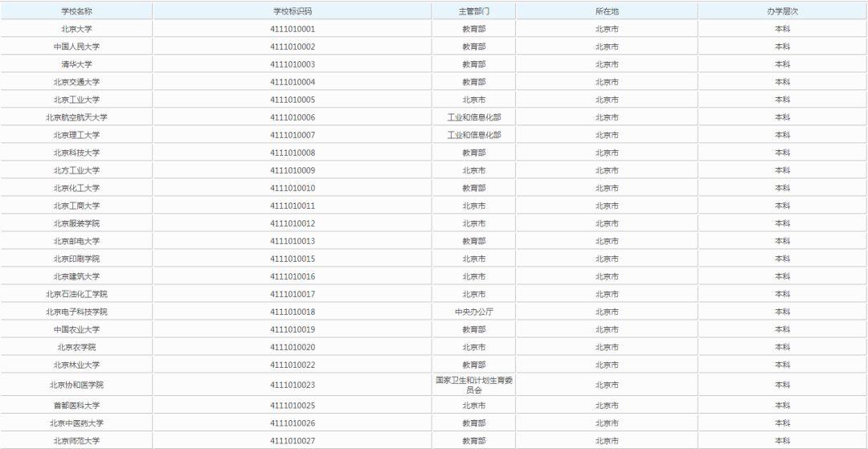Click the 中央办公厅 department cell
868x449 pixels.
[474, 312]
